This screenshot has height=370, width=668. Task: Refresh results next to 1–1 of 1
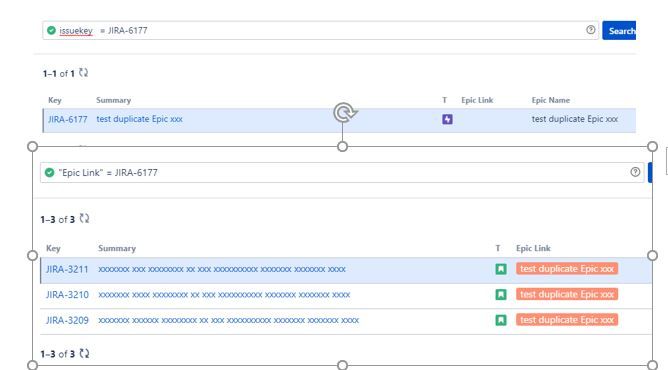84,73
